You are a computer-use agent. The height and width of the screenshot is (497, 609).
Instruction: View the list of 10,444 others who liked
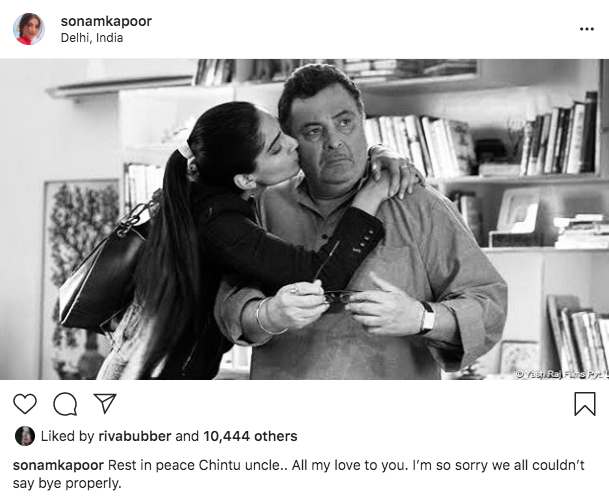[250, 436]
